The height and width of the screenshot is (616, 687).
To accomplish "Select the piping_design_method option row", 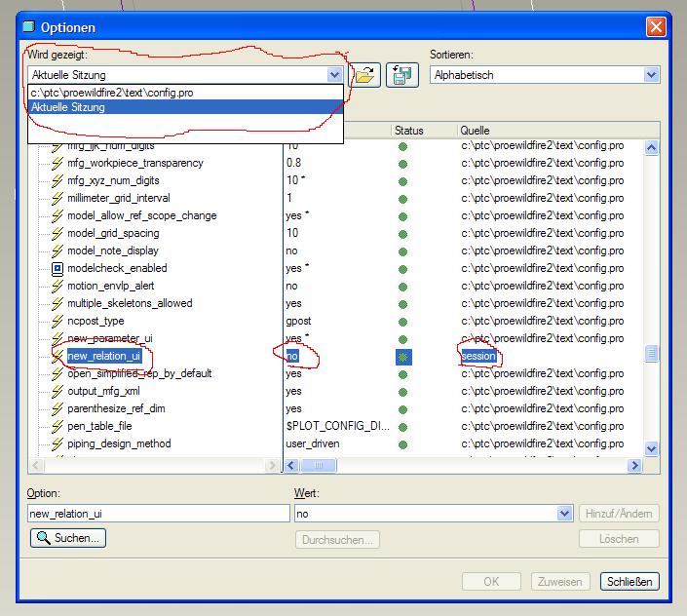I will tap(119, 443).
